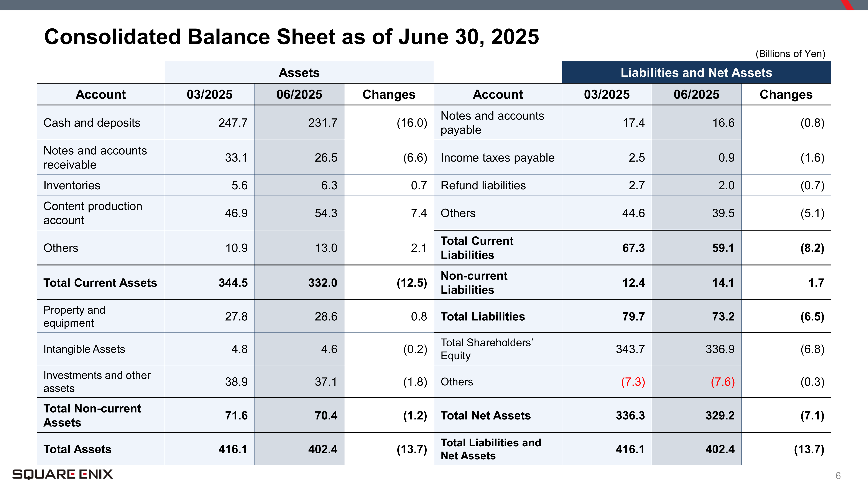Click 'Income taxes payable' label

tap(497, 157)
